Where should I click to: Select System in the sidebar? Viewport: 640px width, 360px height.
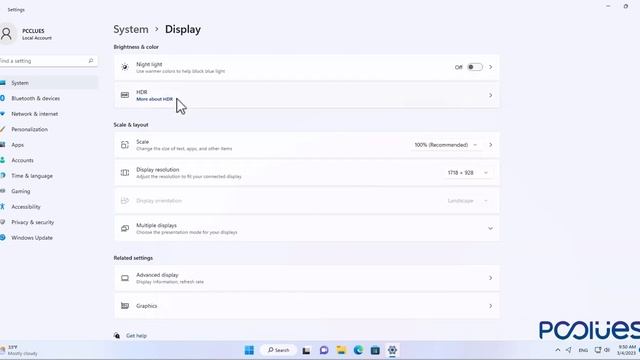click(49, 83)
